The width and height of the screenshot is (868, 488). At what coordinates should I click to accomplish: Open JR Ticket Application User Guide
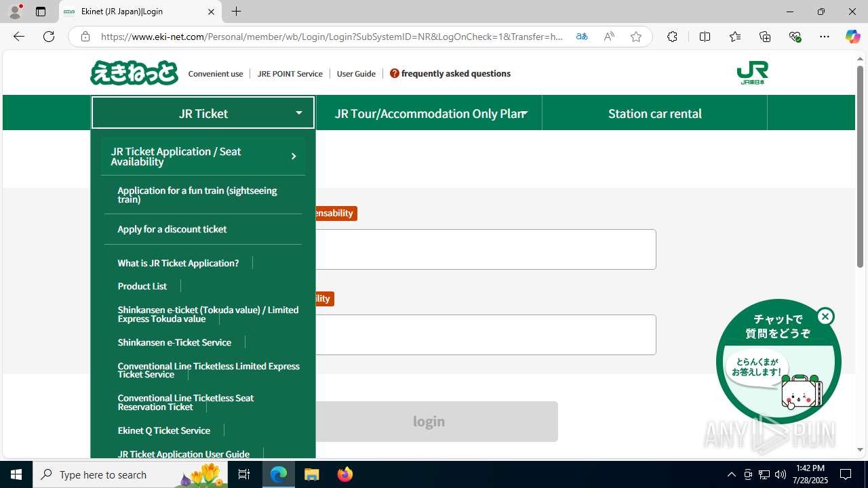(184, 454)
